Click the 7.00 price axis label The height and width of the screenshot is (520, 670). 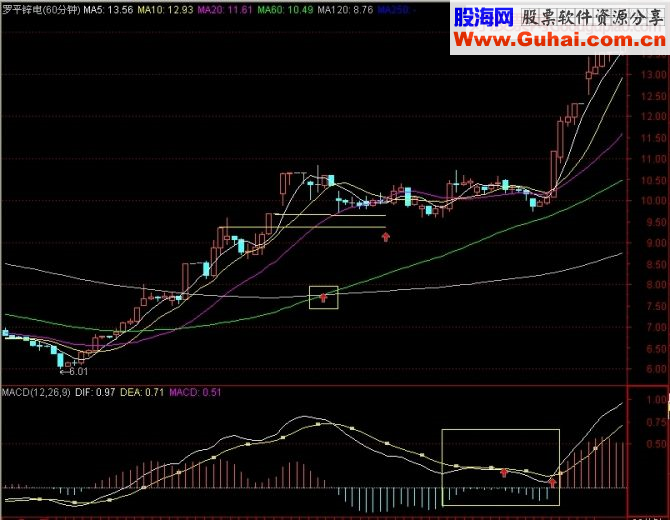point(656,327)
